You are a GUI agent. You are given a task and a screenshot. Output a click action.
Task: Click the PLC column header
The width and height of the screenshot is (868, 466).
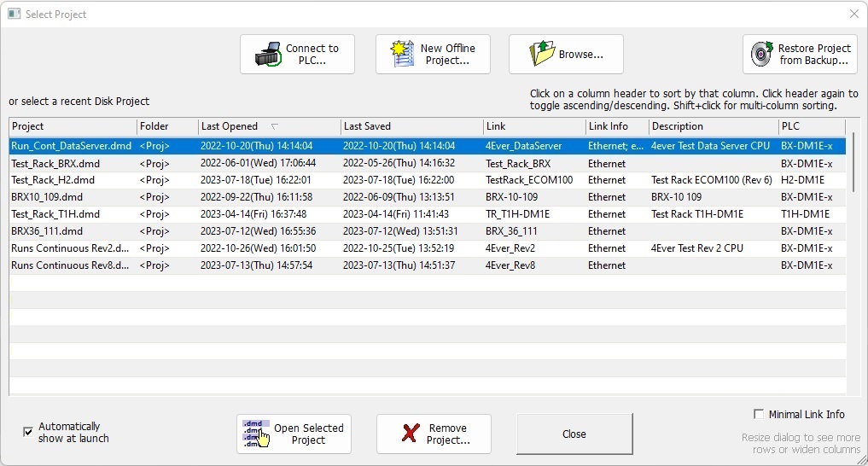tap(790, 126)
